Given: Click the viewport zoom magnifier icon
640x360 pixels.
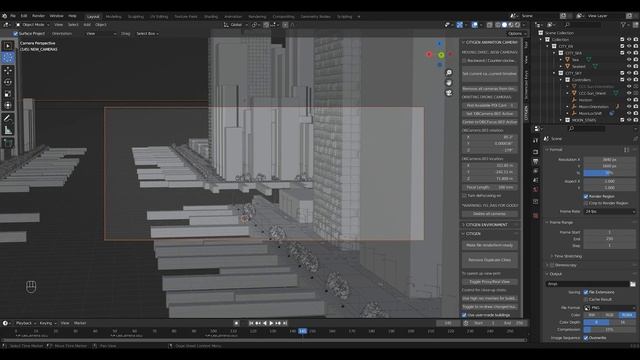Looking at the screenshot, I should tap(449, 73).
